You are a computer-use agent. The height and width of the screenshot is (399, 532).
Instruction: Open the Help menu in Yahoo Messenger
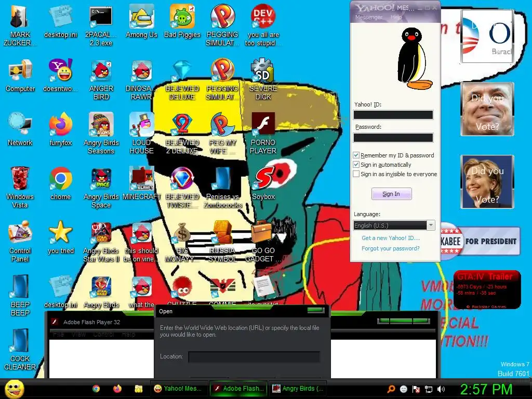395,17
